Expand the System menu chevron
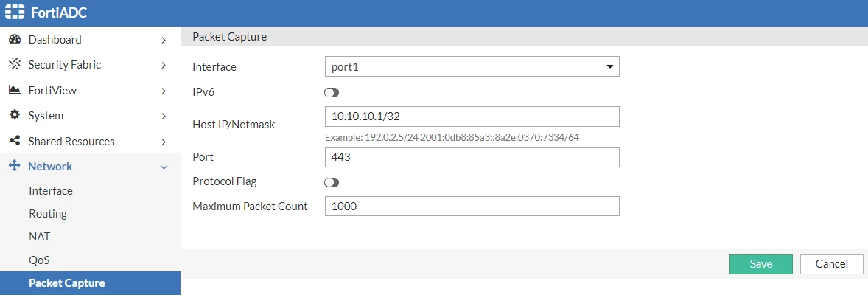This screenshot has height=298, width=868. [x=164, y=117]
